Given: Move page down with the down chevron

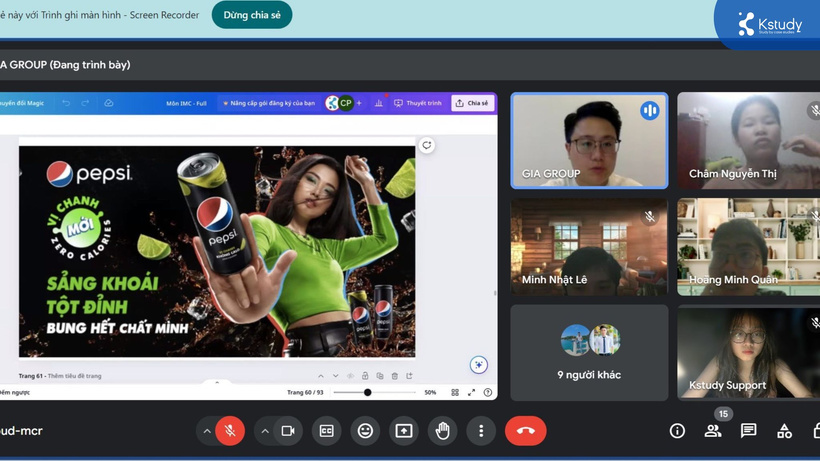Looking at the screenshot, I should [x=335, y=376].
